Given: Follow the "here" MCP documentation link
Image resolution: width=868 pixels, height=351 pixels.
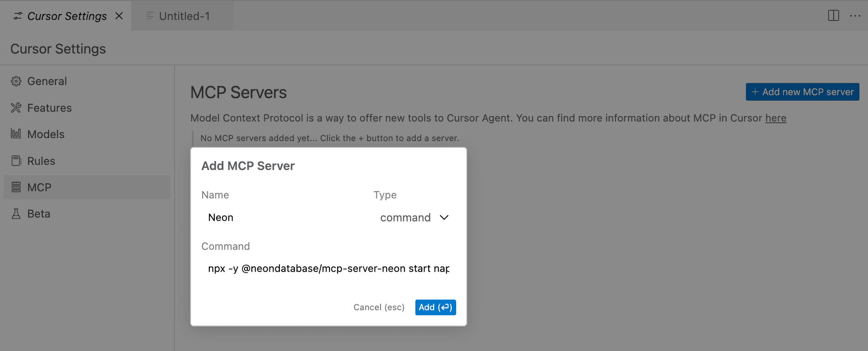Looking at the screenshot, I should [x=775, y=118].
